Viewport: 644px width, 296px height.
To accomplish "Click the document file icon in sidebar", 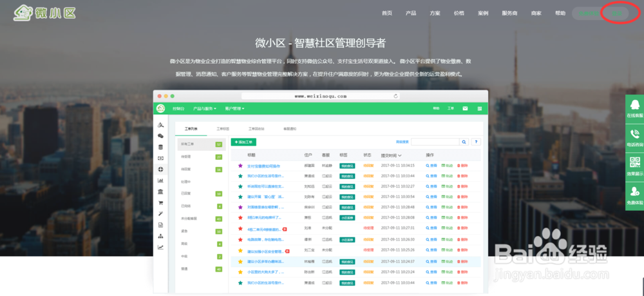I will [x=160, y=225].
